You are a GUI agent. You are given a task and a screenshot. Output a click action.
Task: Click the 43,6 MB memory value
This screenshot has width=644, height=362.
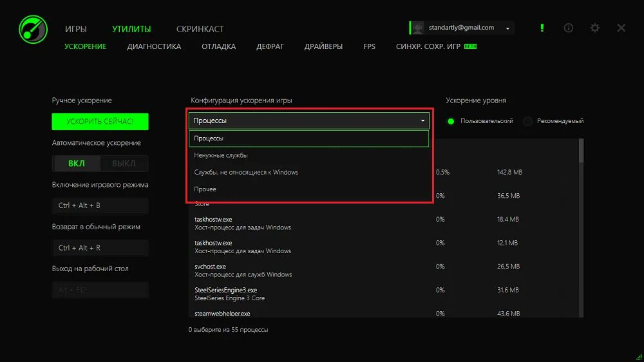click(x=509, y=314)
